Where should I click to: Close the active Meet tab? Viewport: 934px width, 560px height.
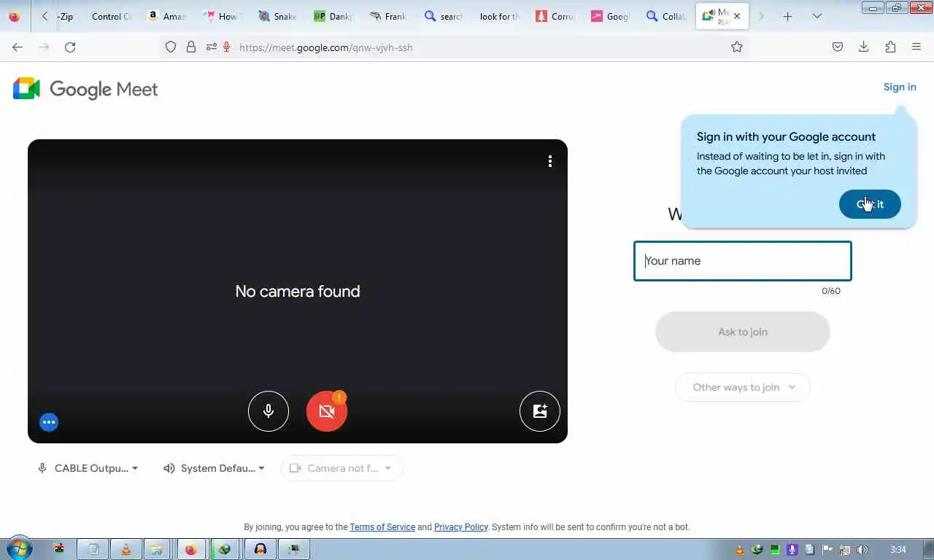tap(737, 16)
